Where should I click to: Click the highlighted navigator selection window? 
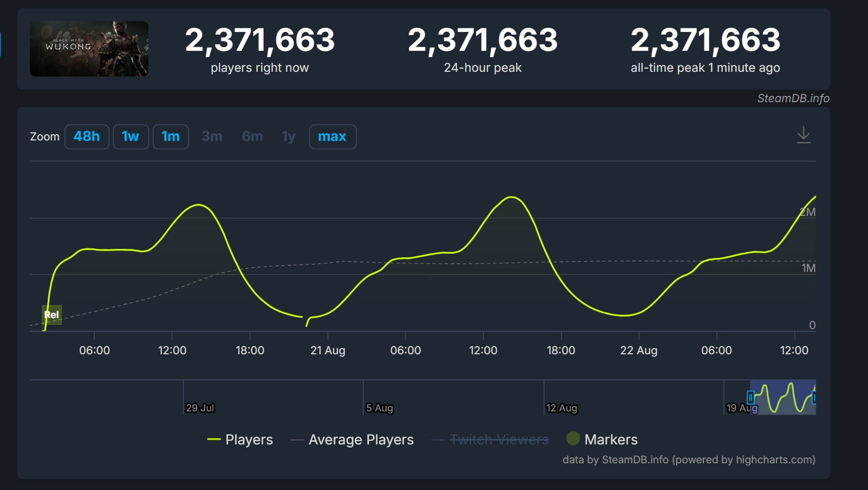click(x=783, y=397)
